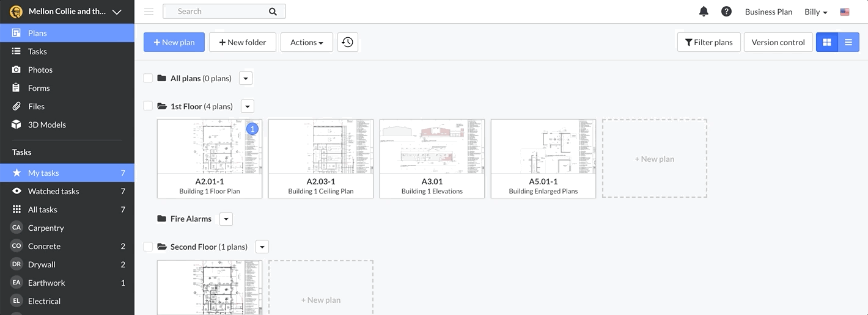Switch to grid view

(x=827, y=42)
